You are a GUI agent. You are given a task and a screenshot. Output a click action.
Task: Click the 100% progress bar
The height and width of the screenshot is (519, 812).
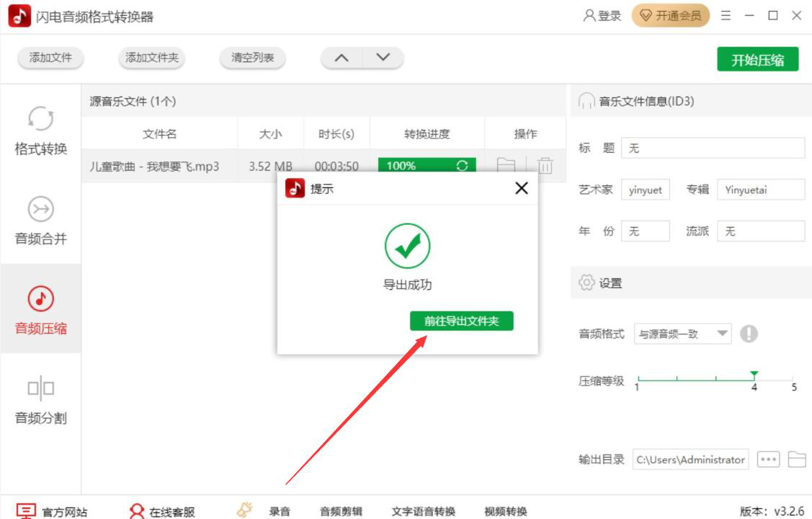[x=427, y=165]
